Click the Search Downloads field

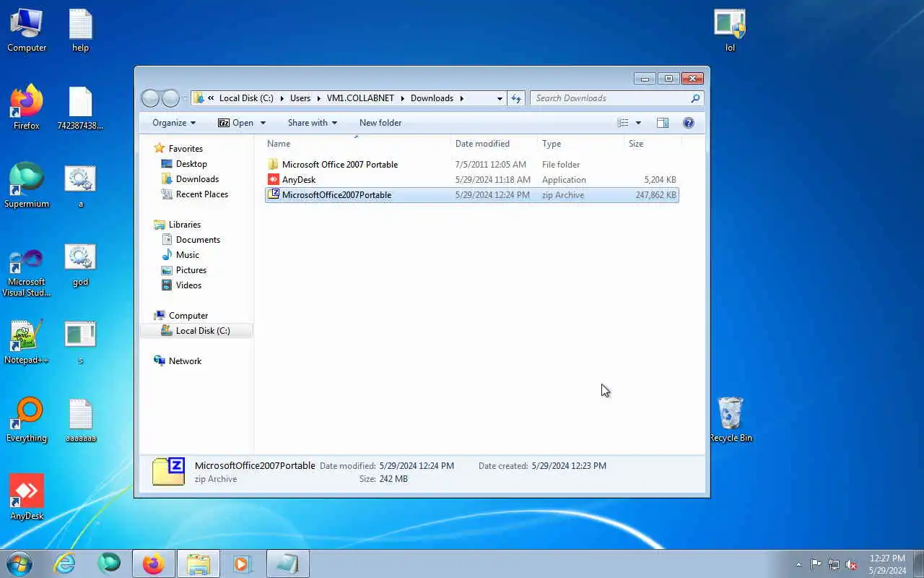(616, 98)
